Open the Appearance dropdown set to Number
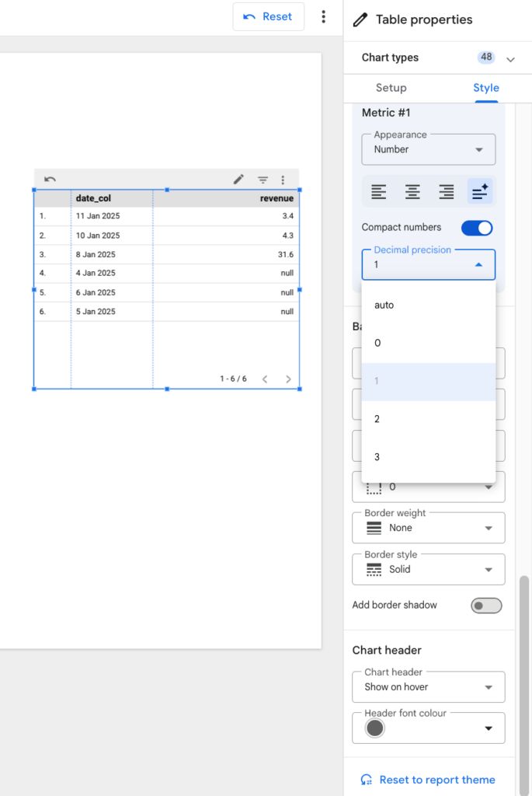This screenshot has width=532, height=796. pyautogui.click(x=428, y=149)
